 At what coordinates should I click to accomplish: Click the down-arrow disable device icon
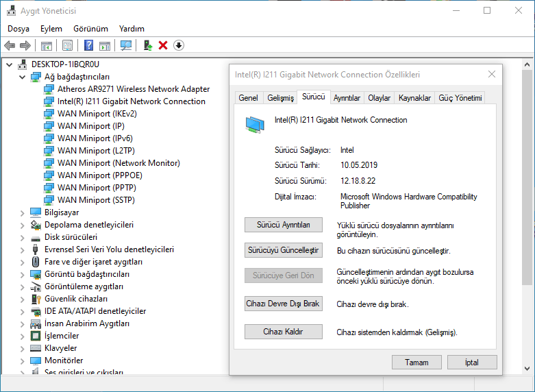(x=179, y=45)
